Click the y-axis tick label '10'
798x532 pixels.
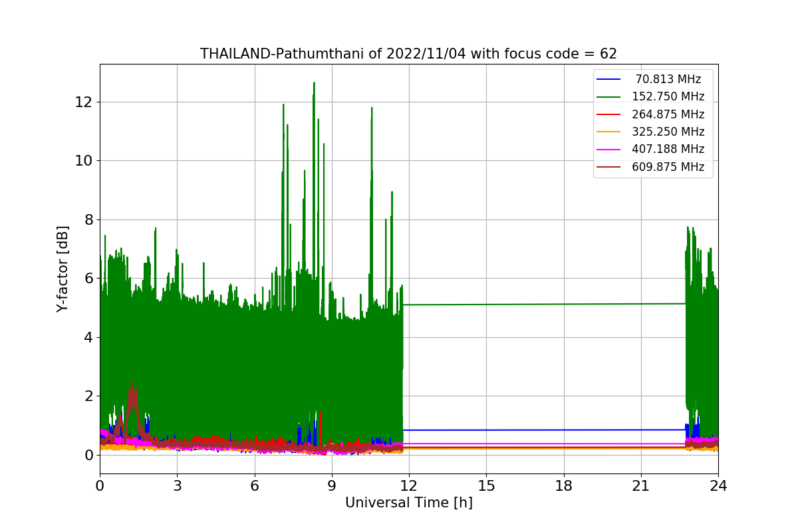coord(85,160)
